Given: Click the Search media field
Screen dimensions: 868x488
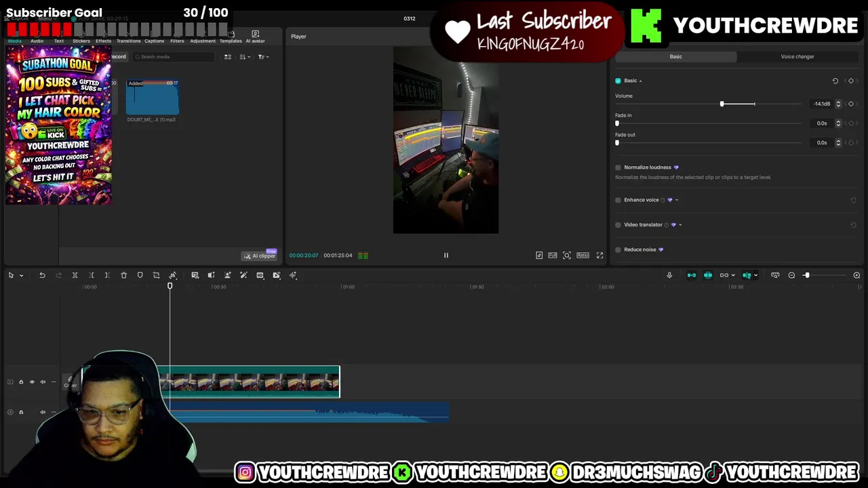Looking at the screenshot, I should [x=173, y=57].
